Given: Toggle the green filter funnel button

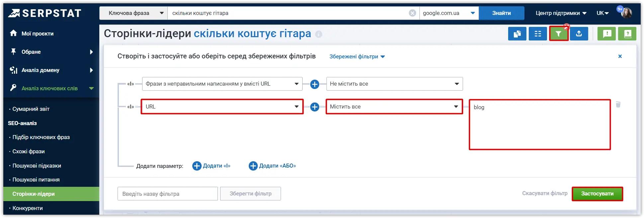Looking at the screenshot, I should point(559,34).
